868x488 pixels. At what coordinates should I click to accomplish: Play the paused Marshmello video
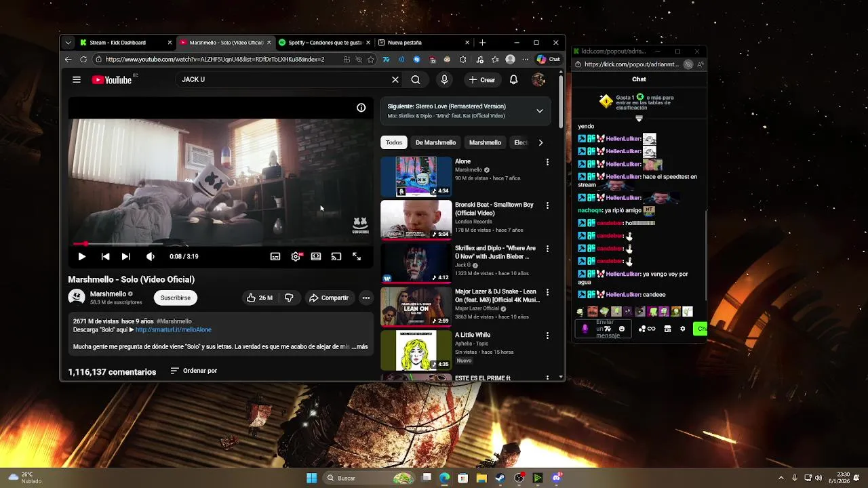coord(81,257)
